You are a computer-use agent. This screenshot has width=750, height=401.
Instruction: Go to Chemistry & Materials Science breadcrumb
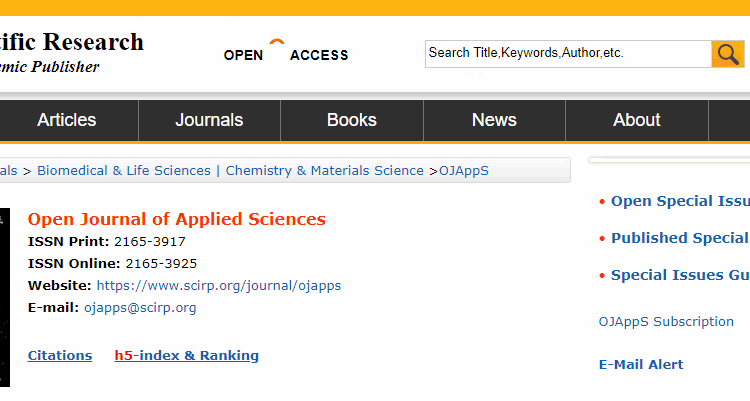point(324,171)
